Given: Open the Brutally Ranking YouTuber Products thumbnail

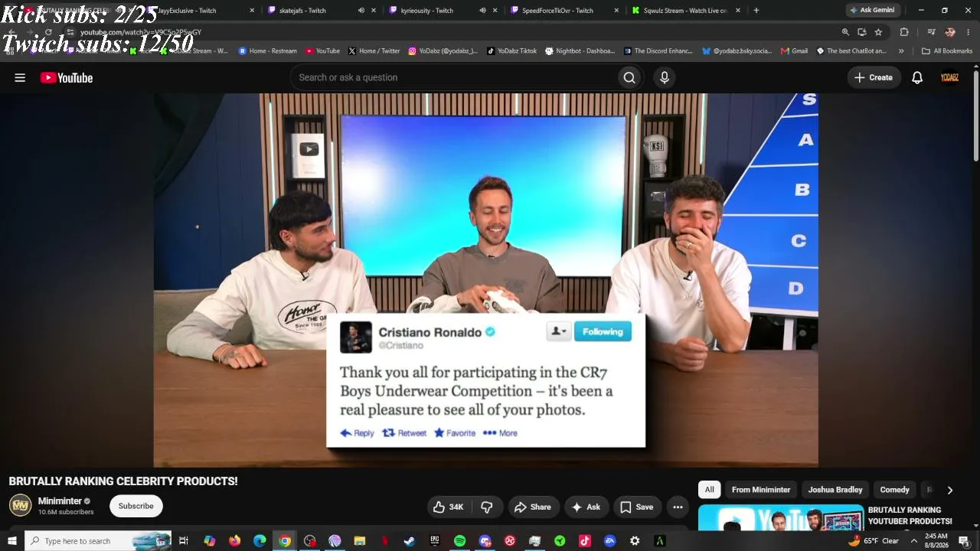Looking at the screenshot, I should (x=781, y=517).
